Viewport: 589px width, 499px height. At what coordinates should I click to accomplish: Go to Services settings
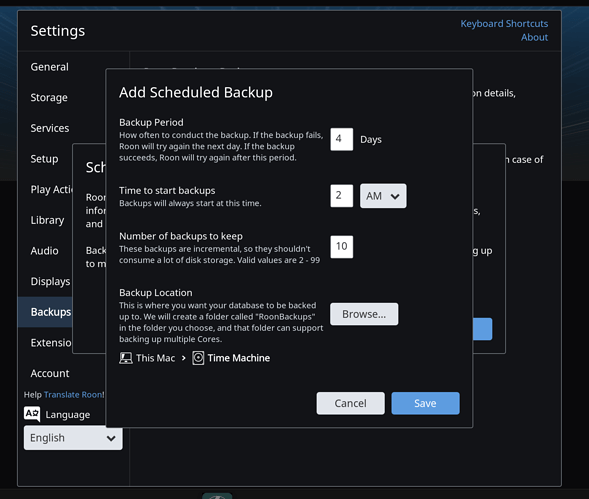(x=50, y=128)
